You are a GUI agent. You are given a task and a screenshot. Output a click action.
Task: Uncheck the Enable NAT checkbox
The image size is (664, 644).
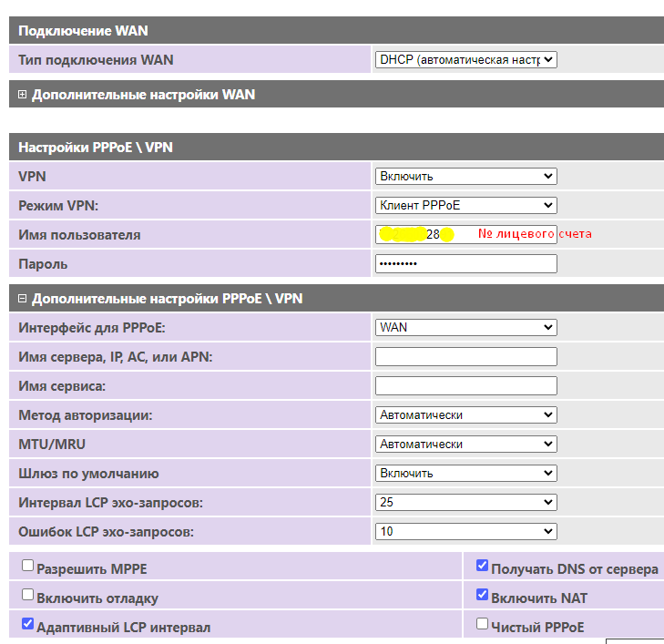pyautogui.click(x=482, y=595)
